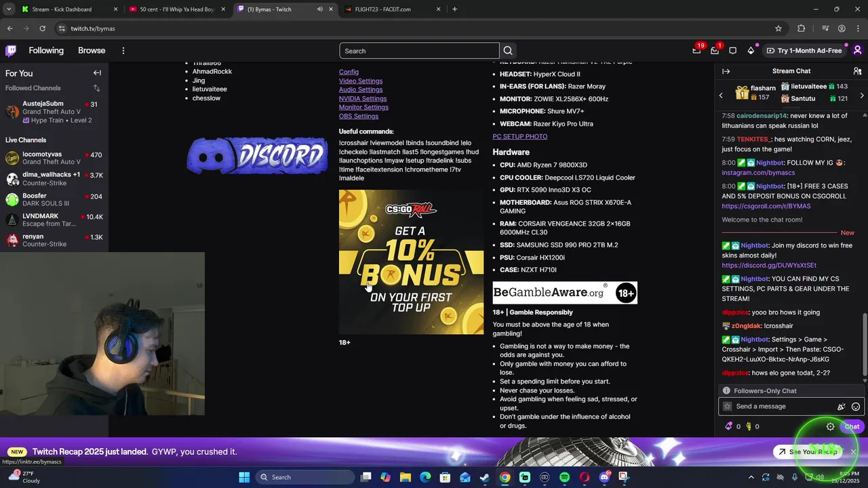Open Steam from the taskbar

485,477
